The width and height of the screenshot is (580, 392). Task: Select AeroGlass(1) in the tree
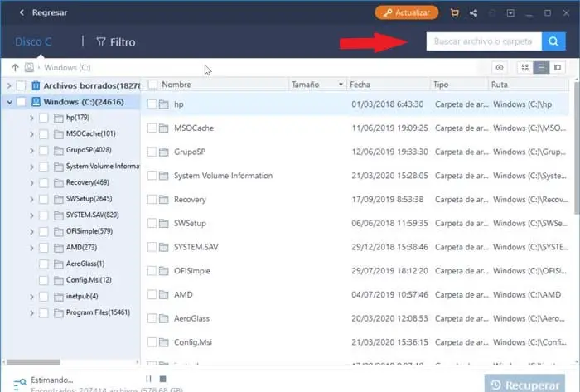coord(85,264)
